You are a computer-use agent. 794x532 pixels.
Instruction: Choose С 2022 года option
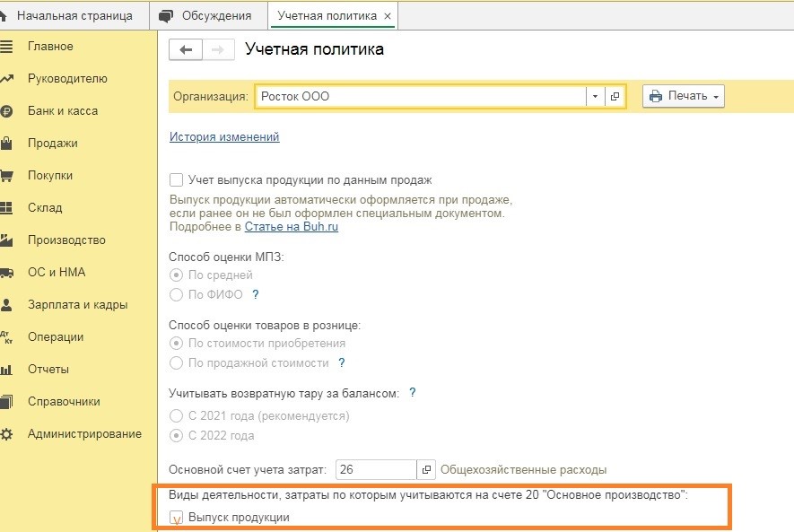tap(176, 435)
